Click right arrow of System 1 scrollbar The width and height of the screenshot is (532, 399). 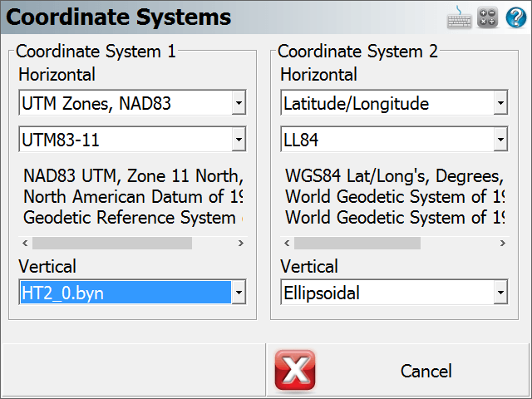[x=240, y=244]
